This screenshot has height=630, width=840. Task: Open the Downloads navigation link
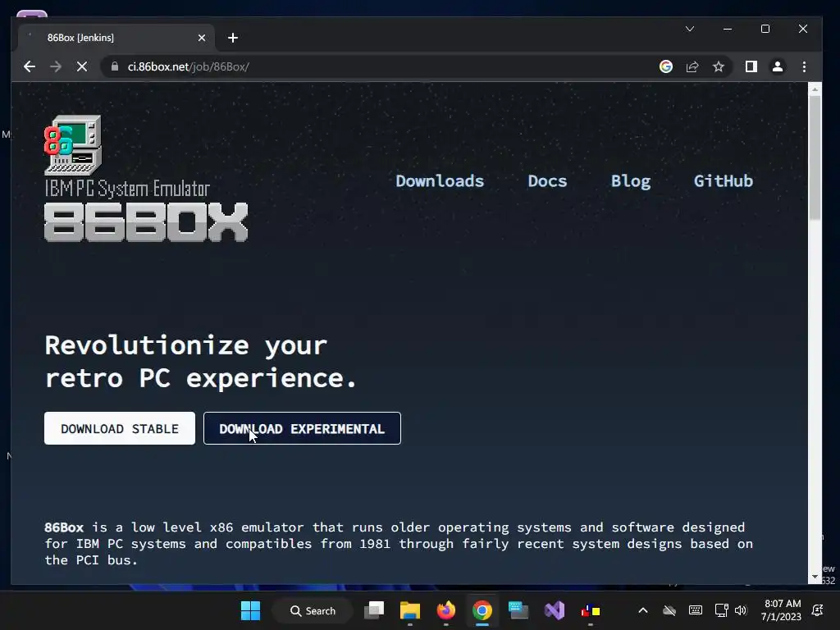[x=440, y=181]
